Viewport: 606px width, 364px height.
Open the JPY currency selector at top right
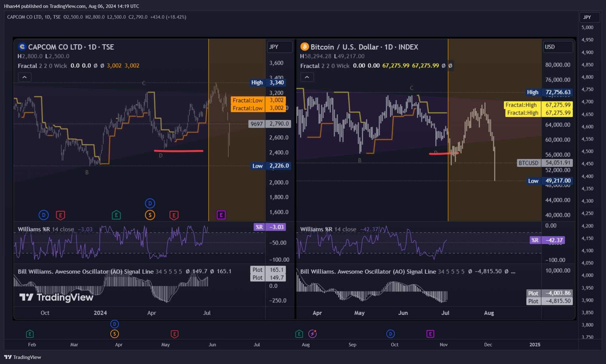click(x=590, y=17)
